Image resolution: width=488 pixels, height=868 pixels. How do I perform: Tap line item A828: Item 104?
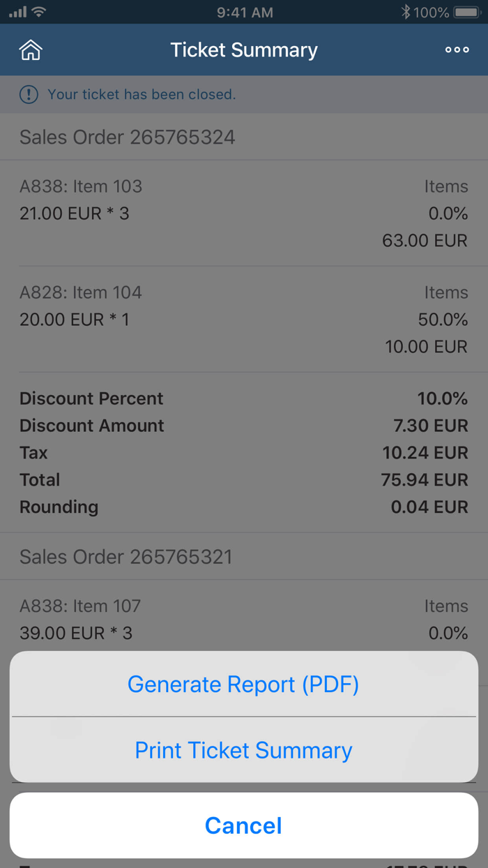(x=243, y=319)
